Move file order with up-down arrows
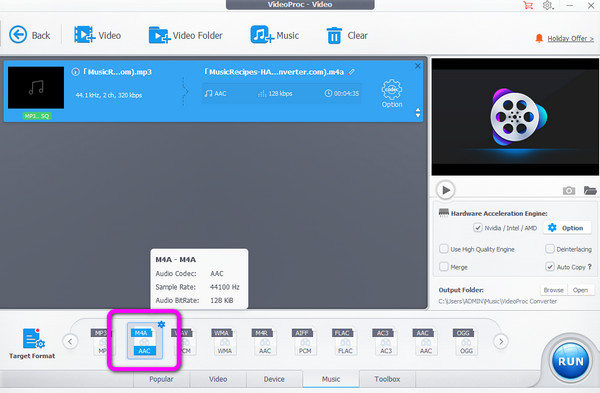The image size is (600, 393). point(418,113)
